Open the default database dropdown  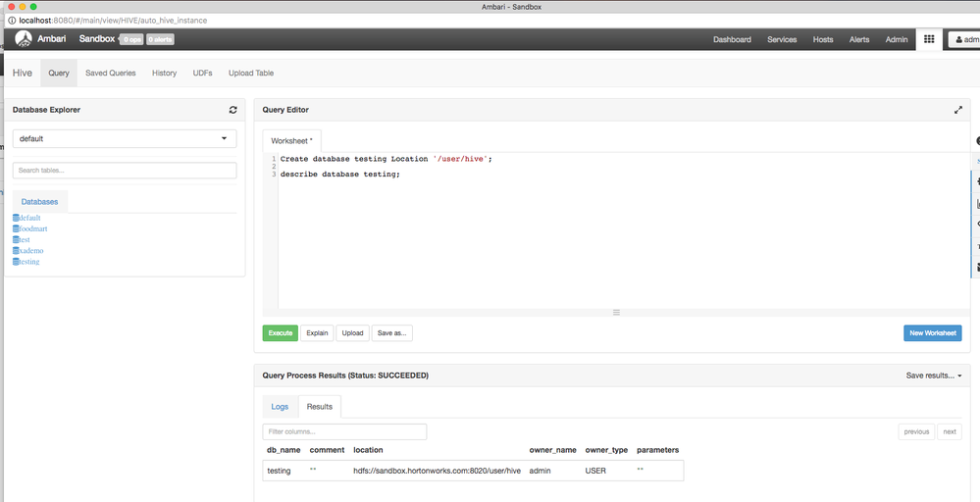[x=125, y=139]
